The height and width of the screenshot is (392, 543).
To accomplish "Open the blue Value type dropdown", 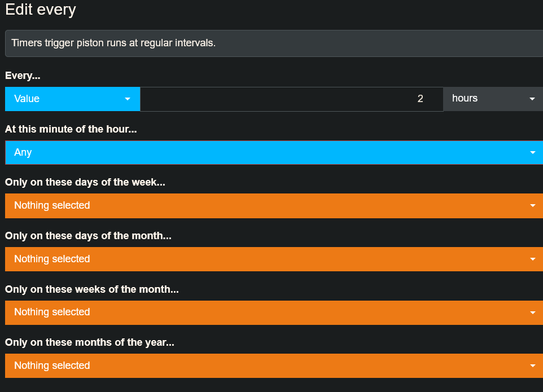I will pos(72,99).
